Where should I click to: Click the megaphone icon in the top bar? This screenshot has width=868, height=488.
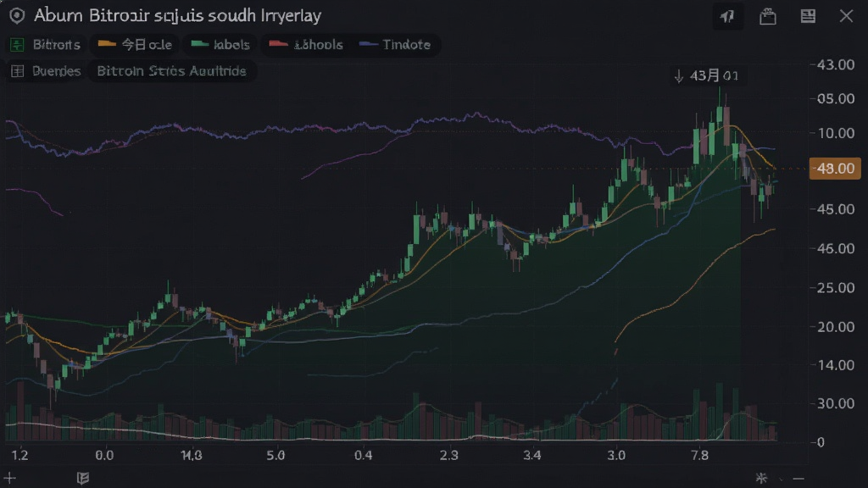(726, 16)
